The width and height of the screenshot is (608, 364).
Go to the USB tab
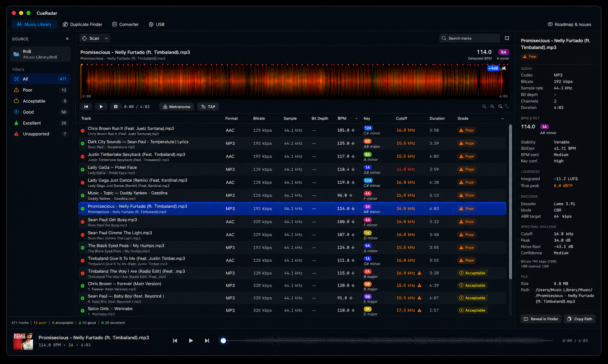(x=157, y=24)
